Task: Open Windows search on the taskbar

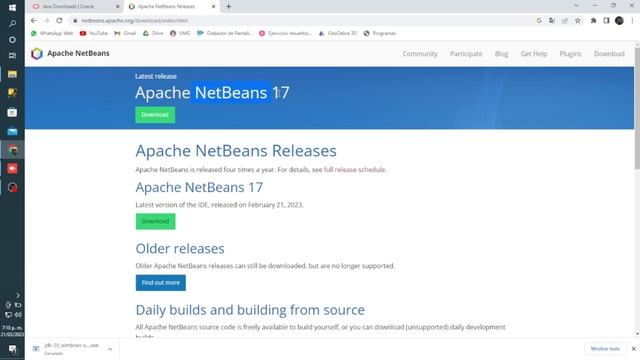Action: (x=12, y=24)
